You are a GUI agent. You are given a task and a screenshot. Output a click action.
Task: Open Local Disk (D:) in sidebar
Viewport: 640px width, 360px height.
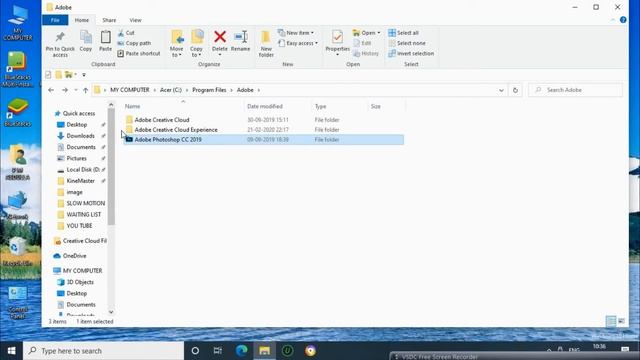click(83, 169)
